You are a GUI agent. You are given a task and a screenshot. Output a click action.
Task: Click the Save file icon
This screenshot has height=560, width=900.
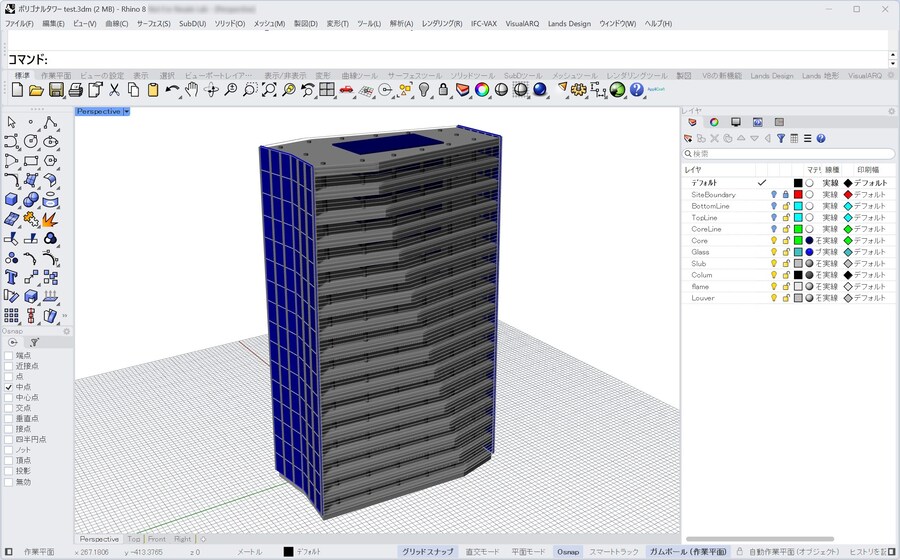pyautogui.click(x=56, y=90)
